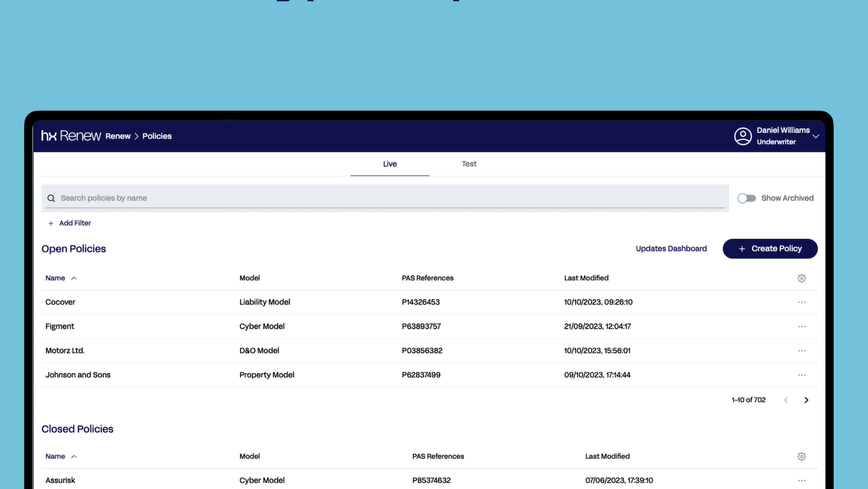Click the Property Model cell
Screen dimensions: 868x489
[x=267, y=375]
